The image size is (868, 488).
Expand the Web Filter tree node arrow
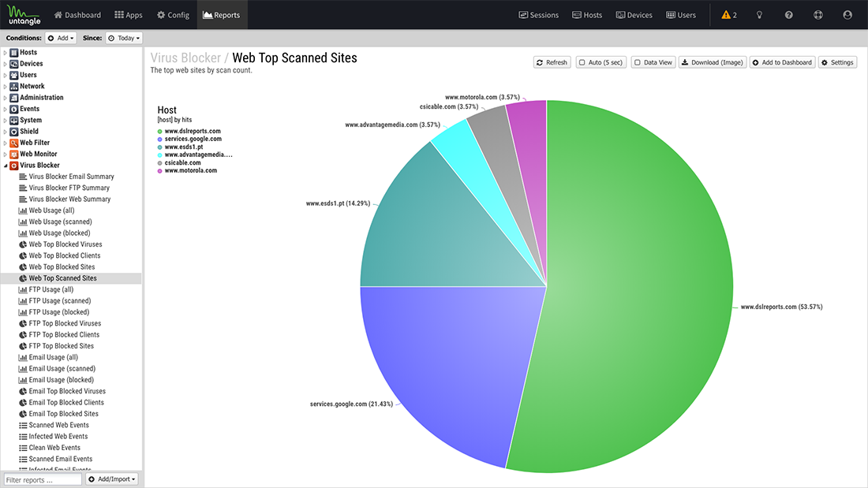coord(5,143)
